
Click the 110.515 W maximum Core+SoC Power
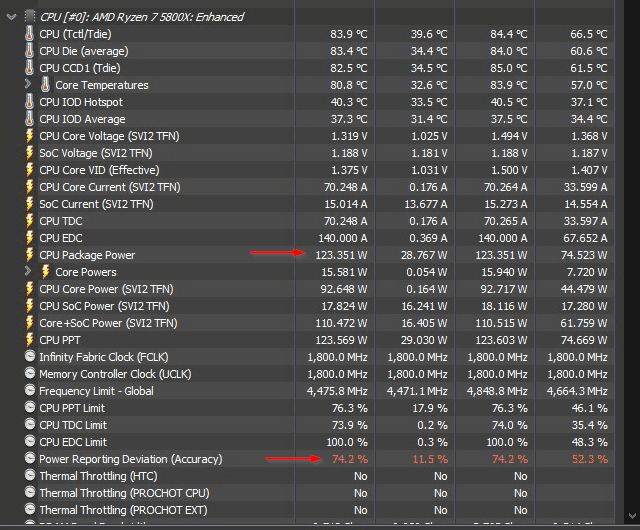point(501,323)
